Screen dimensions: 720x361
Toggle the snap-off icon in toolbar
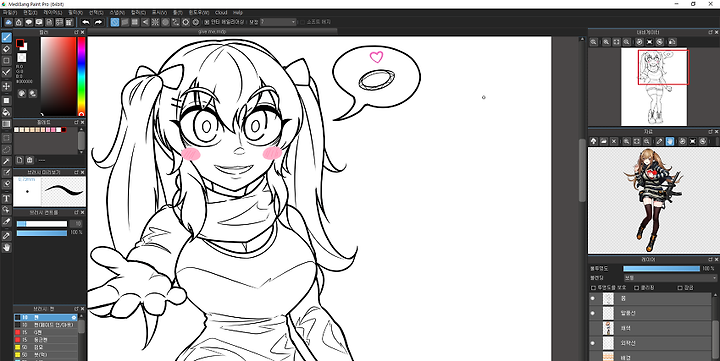(115, 22)
